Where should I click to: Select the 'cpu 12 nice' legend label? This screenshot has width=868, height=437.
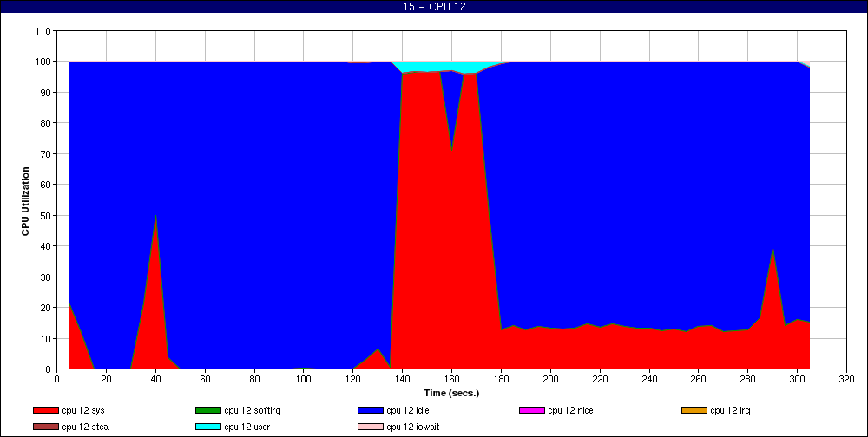tap(570, 410)
